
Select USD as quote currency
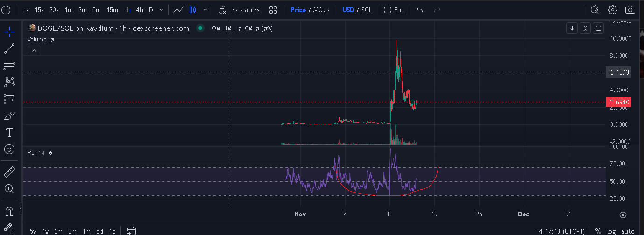(x=348, y=9)
